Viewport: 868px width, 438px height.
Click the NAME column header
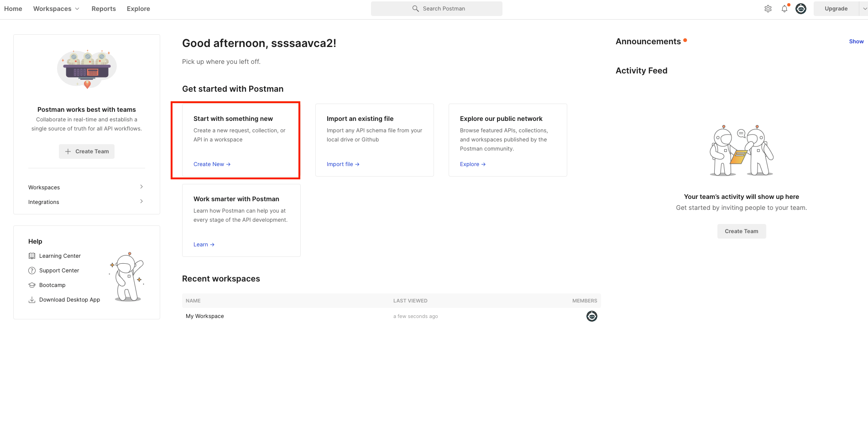point(193,301)
